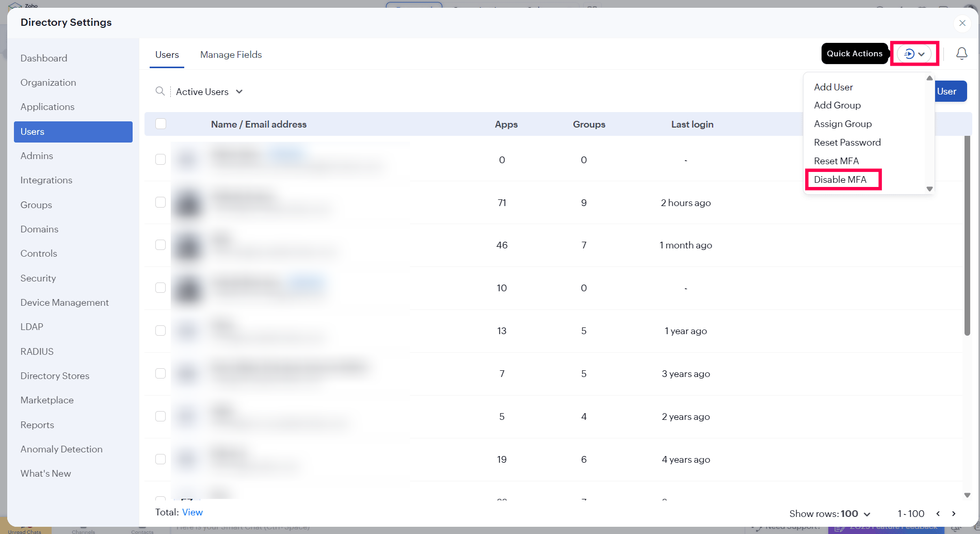Check the user row with 71 apps
This screenshot has height=534, width=980.
pos(160,202)
